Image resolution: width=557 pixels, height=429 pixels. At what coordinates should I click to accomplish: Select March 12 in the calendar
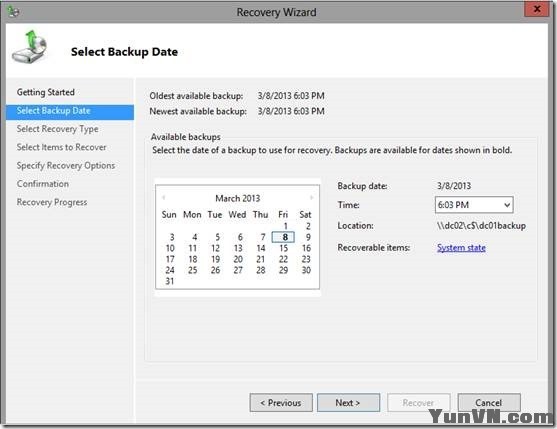point(215,248)
